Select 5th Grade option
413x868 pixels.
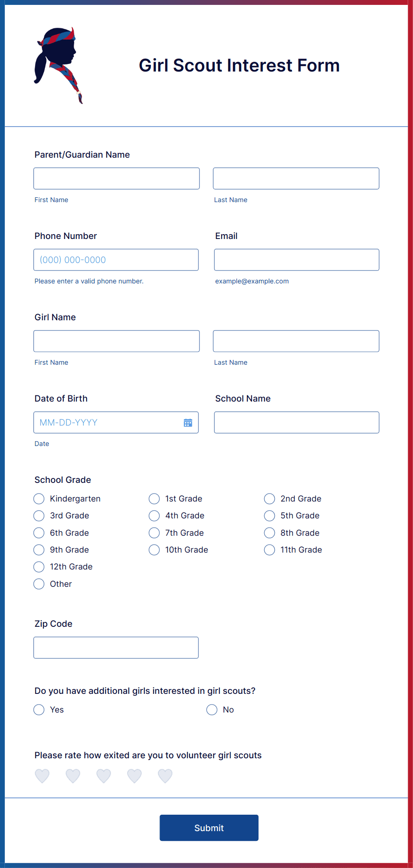270,516
